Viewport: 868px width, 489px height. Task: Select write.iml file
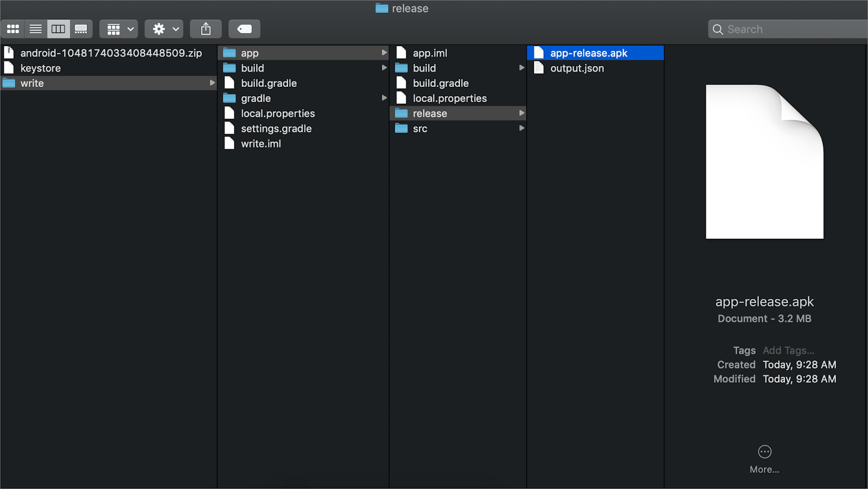coord(304,144)
